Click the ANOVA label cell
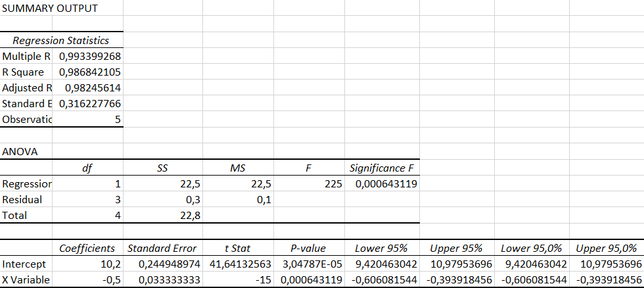644x288 pixels. point(20,152)
